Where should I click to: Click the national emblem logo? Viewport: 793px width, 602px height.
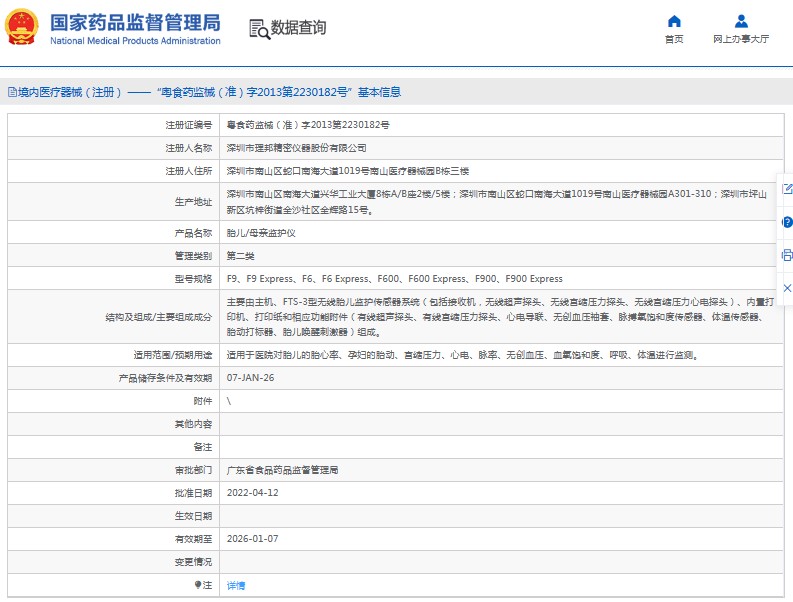(x=24, y=28)
